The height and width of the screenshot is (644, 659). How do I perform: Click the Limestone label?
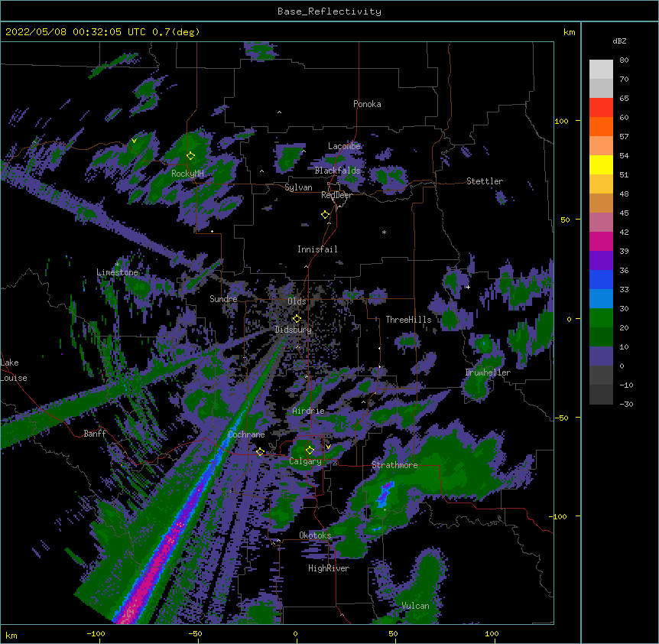pyautogui.click(x=117, y=272)
